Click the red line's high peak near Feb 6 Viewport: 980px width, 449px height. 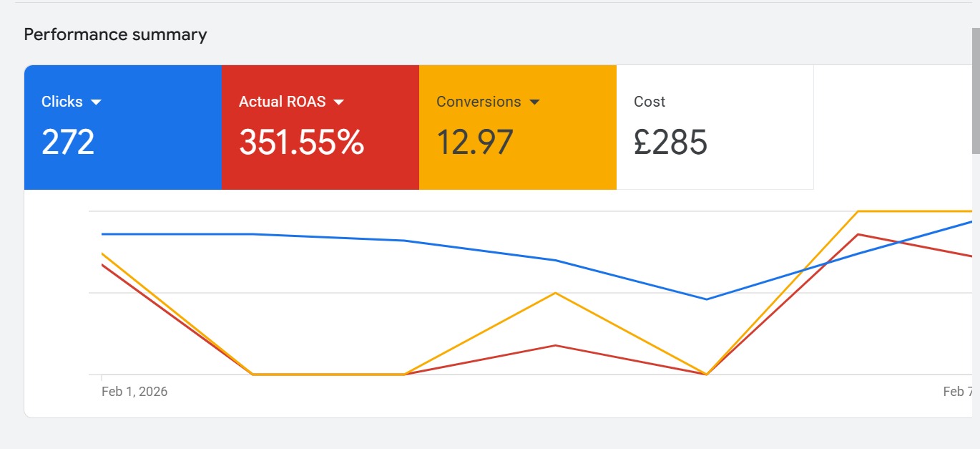(858, 234)
